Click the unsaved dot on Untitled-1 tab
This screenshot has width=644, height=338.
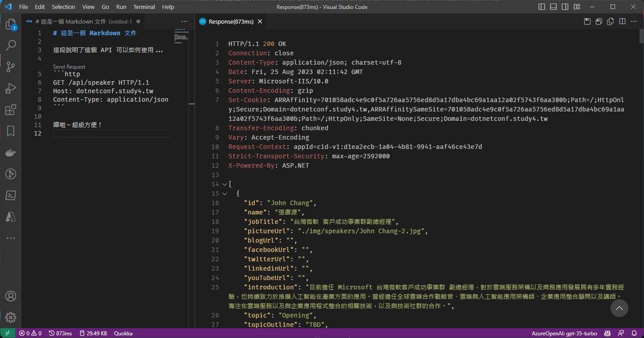(x=138, y=21)
